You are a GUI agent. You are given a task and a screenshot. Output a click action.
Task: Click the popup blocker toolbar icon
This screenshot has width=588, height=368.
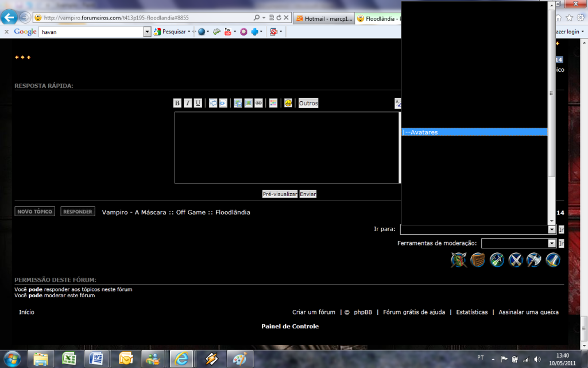274,32
